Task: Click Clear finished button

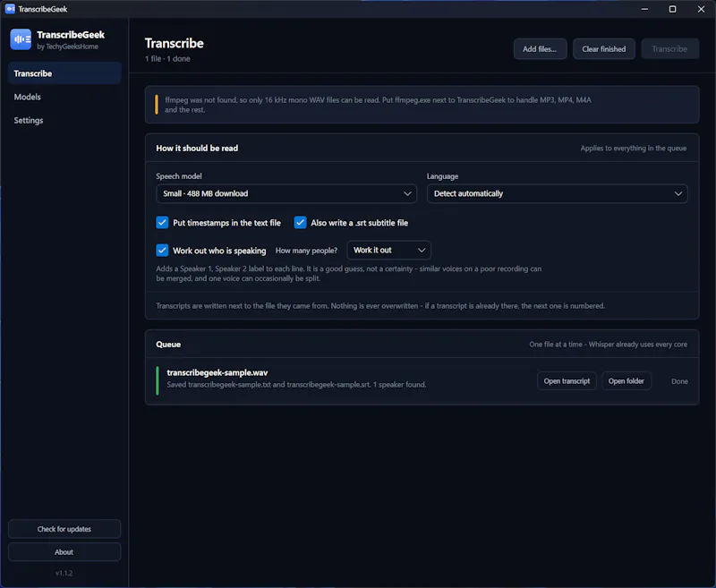Action: 603,49
